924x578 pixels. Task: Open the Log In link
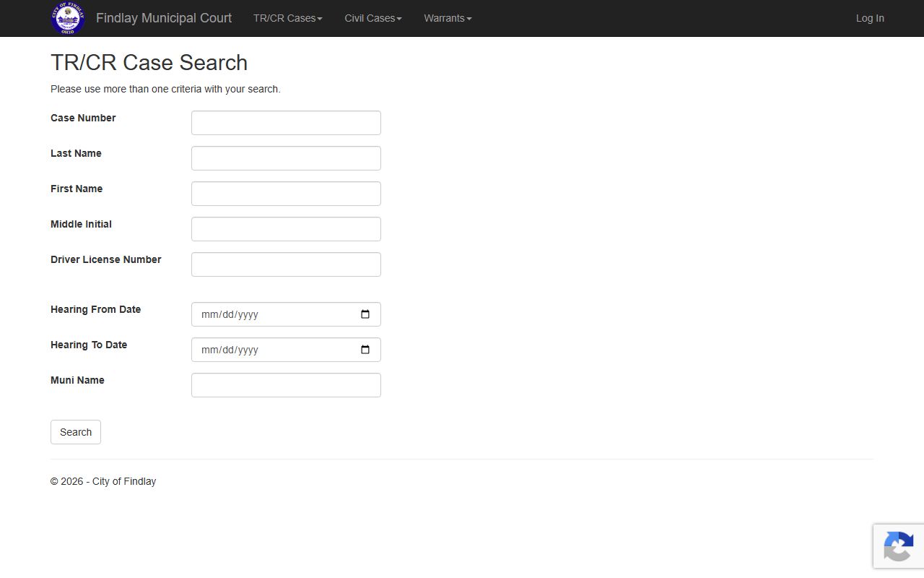[870, 18]
